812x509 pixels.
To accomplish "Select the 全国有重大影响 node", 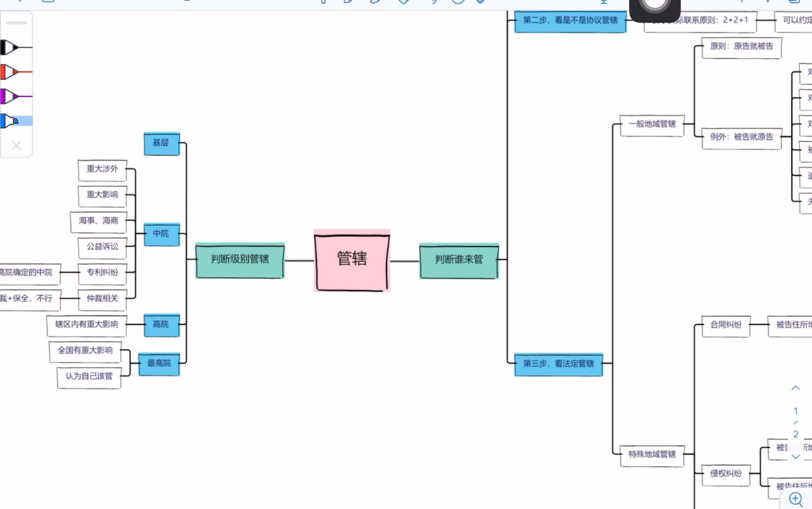I will point(85,351).
